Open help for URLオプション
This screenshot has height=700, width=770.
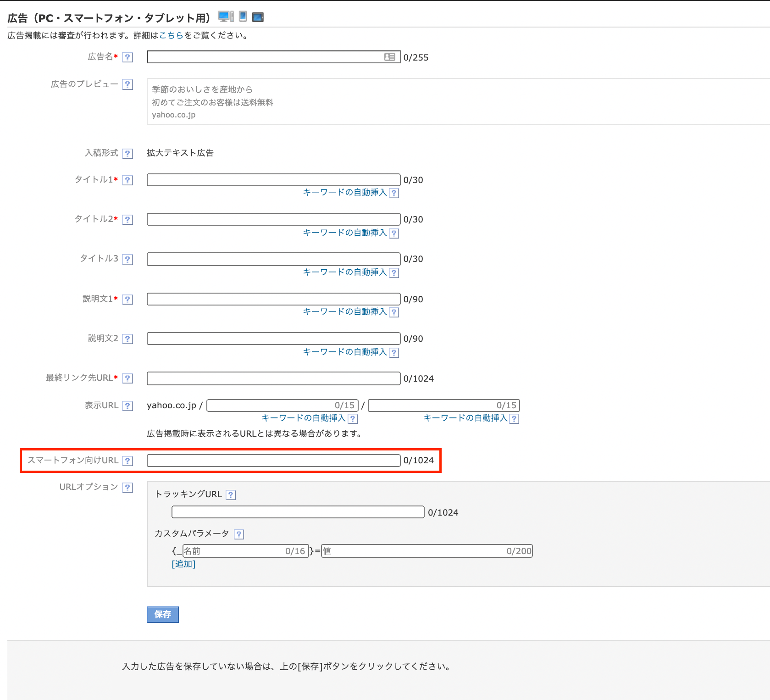(128, 487)
